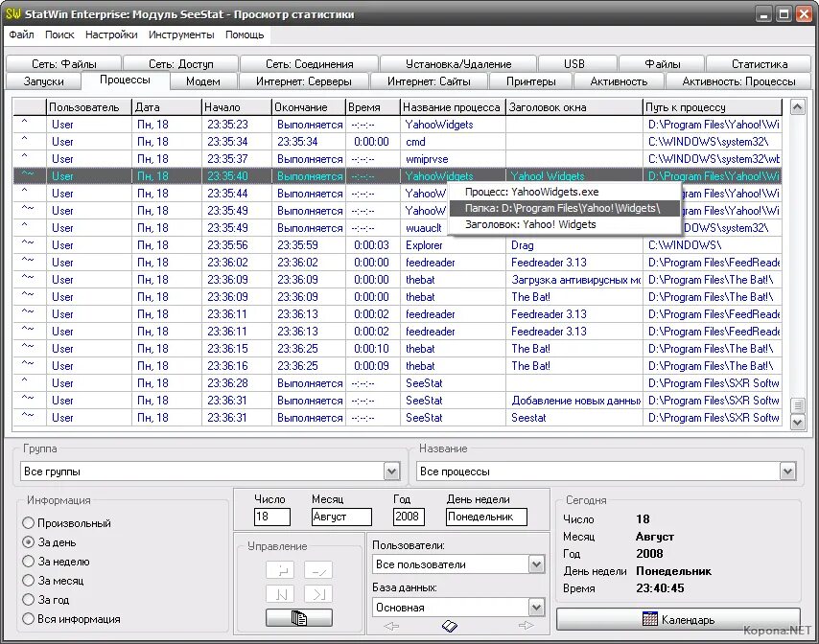Click the Число field containing 18
The height and width of the screenshot is (644, 819).
[271, 517]
